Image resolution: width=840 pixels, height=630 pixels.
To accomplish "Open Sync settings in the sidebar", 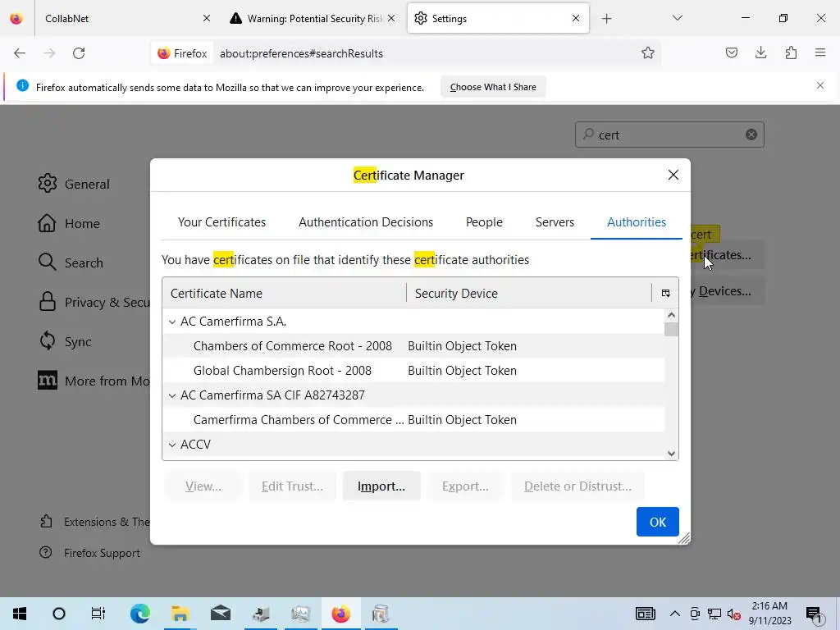I will point(64,342).
